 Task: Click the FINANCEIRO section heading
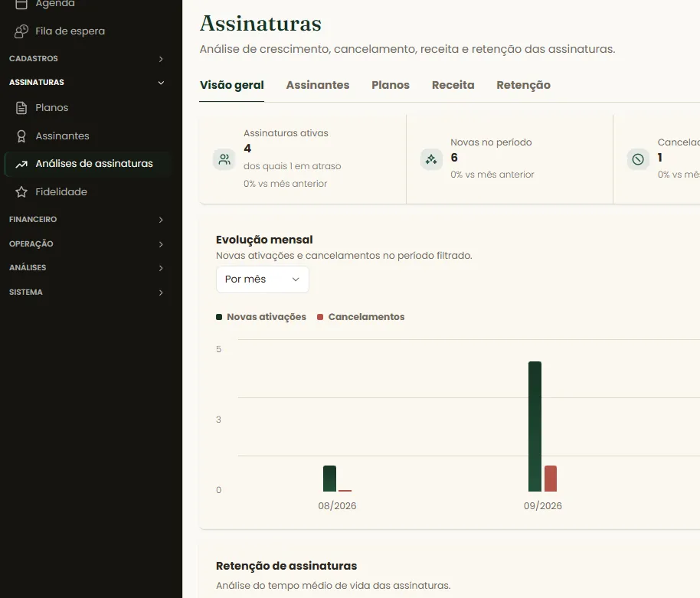pyautogui.click(x=33, y=220)
